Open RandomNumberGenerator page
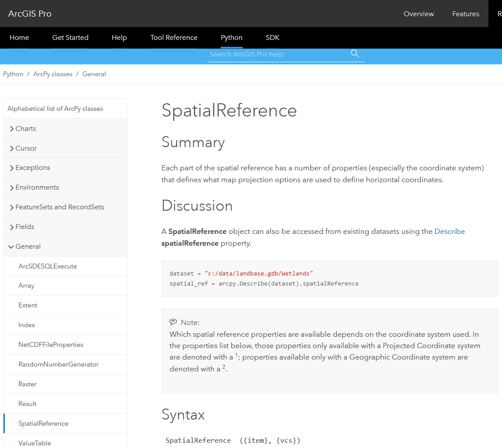The width and height of the screenshot is (502, 448). [x=65, y=364]
